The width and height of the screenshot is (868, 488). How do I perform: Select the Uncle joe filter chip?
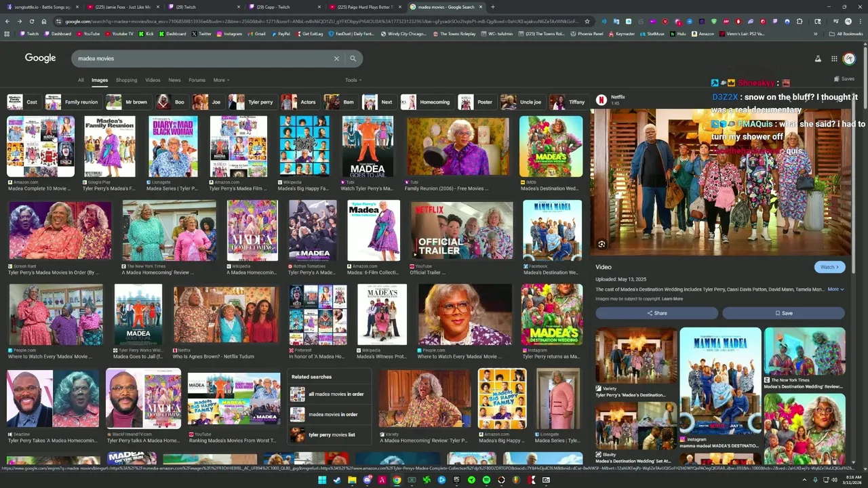point(522,102)
